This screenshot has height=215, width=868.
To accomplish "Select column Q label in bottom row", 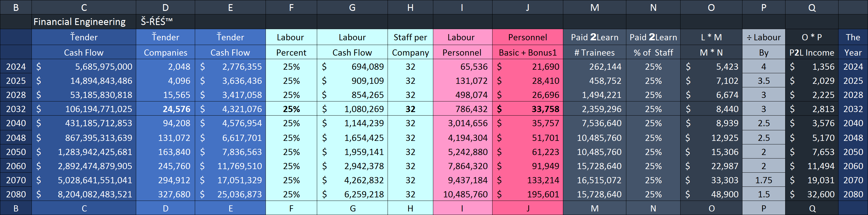I will [x=812, y=208].
